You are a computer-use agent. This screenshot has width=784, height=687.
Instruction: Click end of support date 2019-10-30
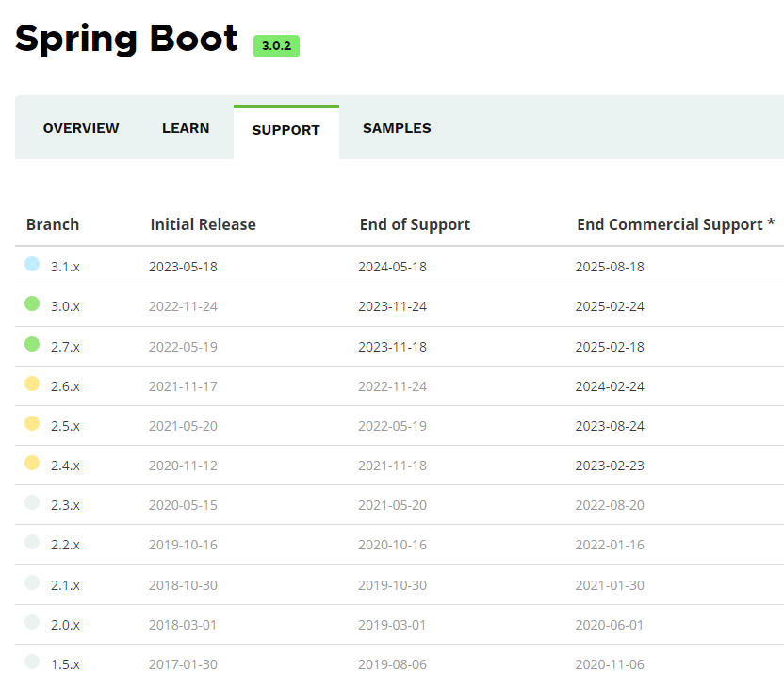pyautogui.click(x=393, y=585)
